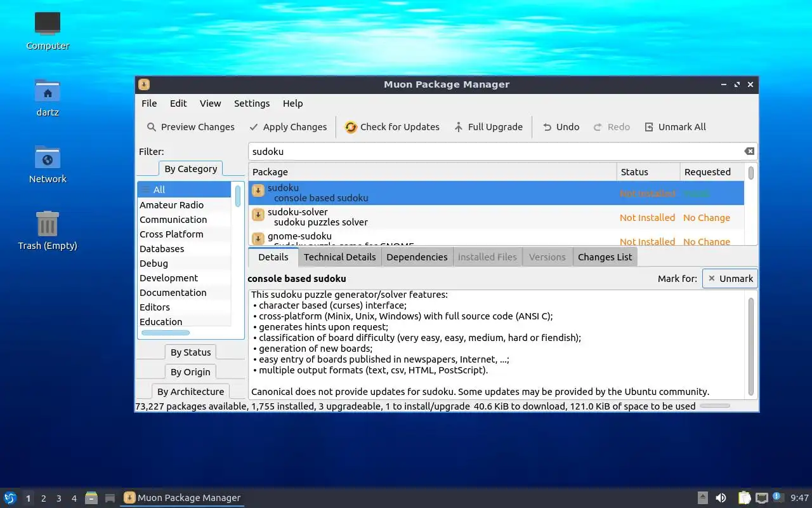Undo the last marking

coord(561,127)
